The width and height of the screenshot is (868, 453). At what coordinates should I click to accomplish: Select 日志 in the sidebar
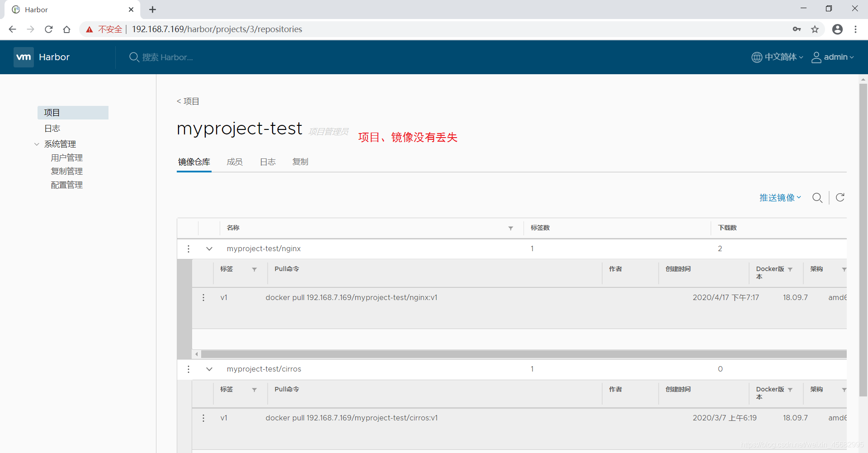[x=52, y=129]
